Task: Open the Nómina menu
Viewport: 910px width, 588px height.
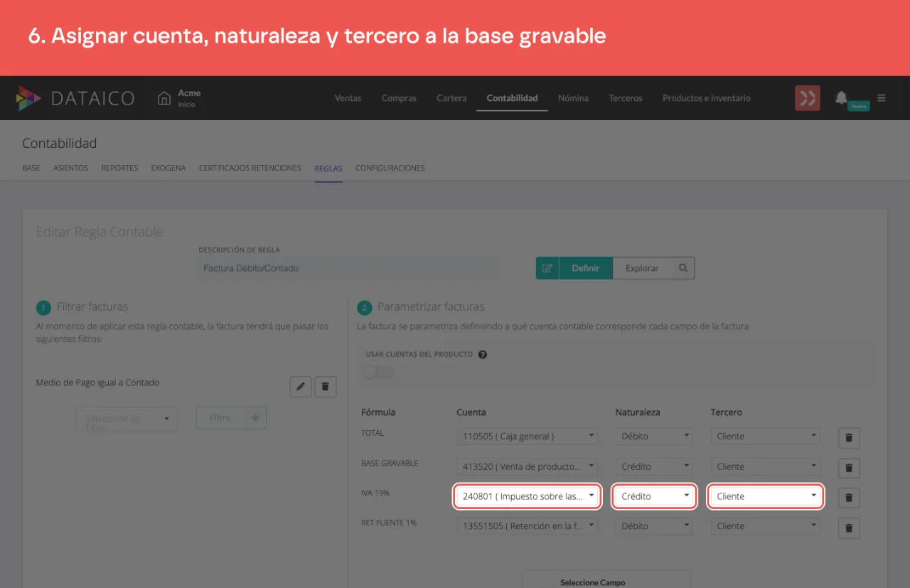Action: [x=573, y=98]
